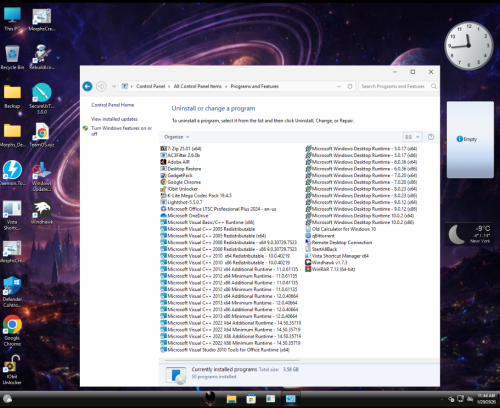The height and width of the screenshot is (408, 500).
Task: Open the Recycle Bin desktop icon
Action: pos(12,57)
